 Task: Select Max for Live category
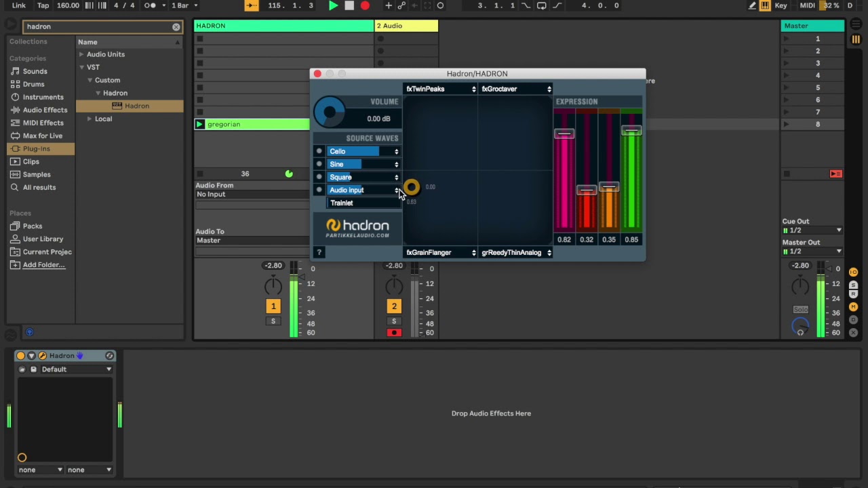coord(43,136)
